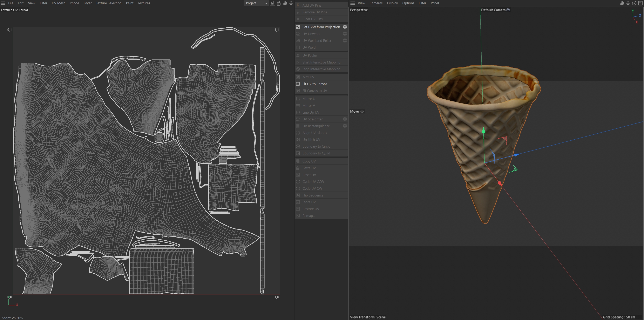This screenshot has width=644, height=320.
Task: Toggle the lock icon in UV editor header
Action: 279,3
